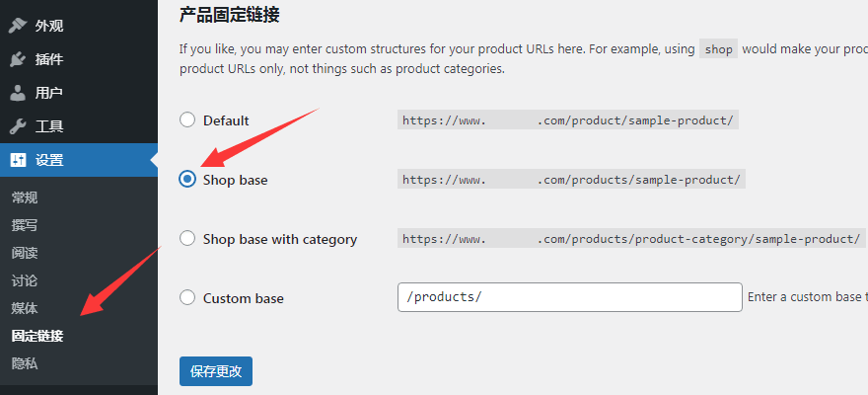868x395 pixels.
Task: Choose Shop base with category option
Action: 187,239
